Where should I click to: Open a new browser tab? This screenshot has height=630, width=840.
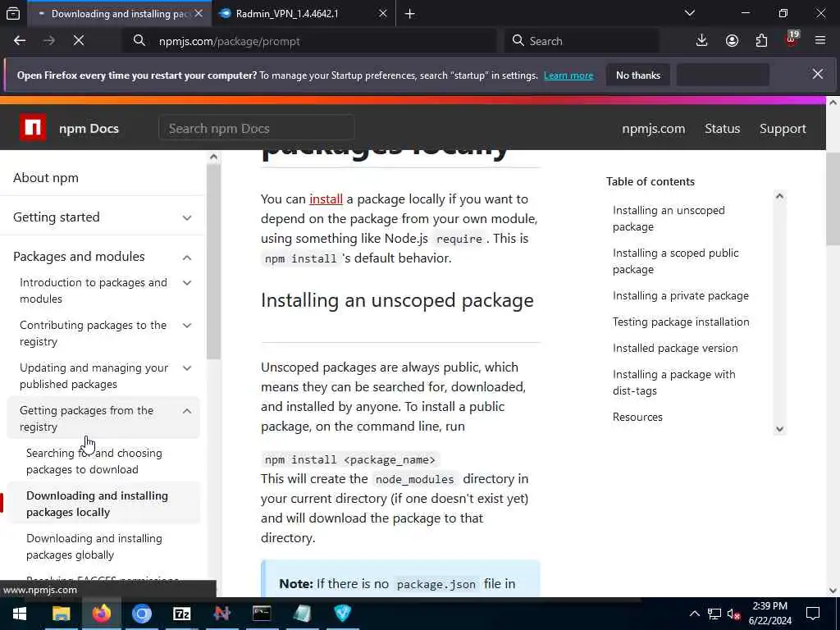click(x=410, y=14)
